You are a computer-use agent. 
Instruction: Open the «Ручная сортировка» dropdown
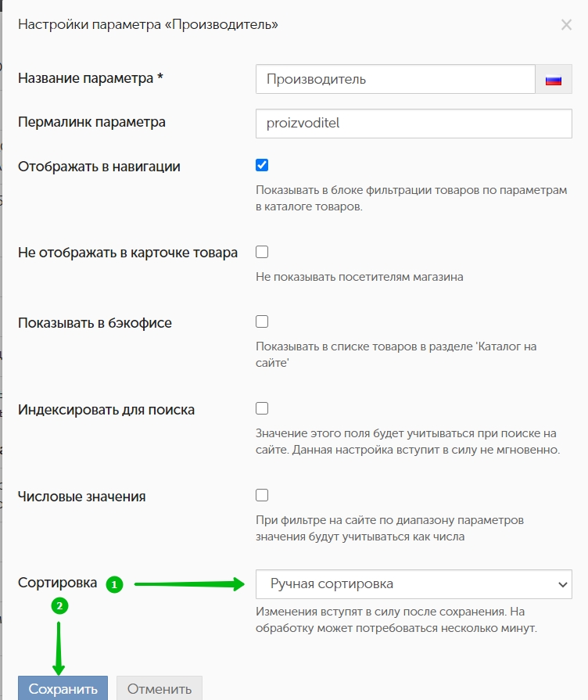(x=414, y=584)
